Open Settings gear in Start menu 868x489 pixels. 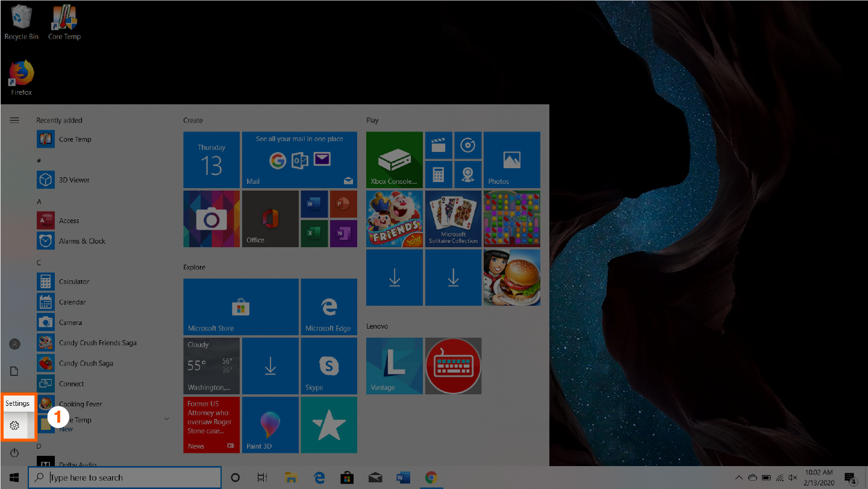(14, 426)
